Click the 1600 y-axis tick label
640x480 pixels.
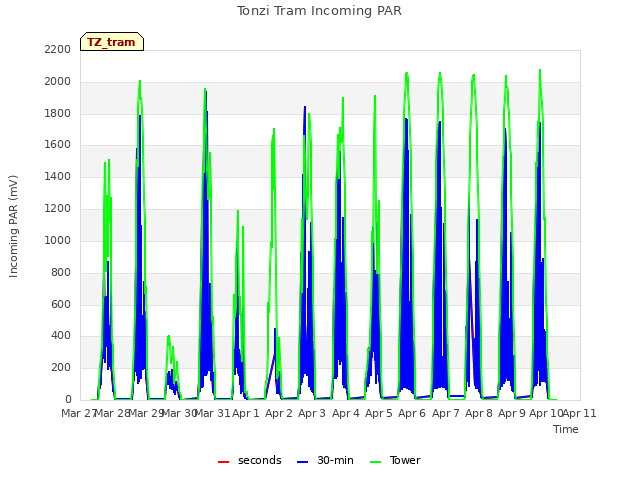pos(58,144)
